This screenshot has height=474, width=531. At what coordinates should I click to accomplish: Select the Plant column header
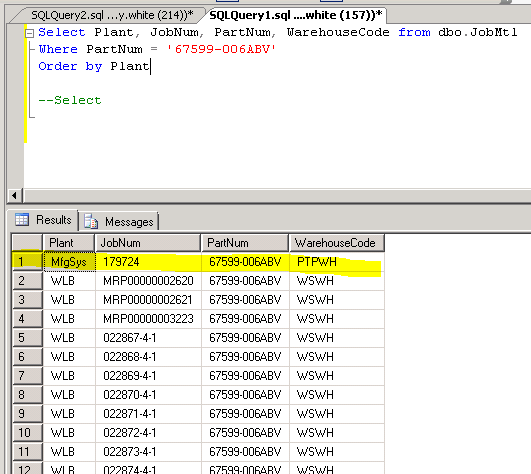click(x=68, y=243)
